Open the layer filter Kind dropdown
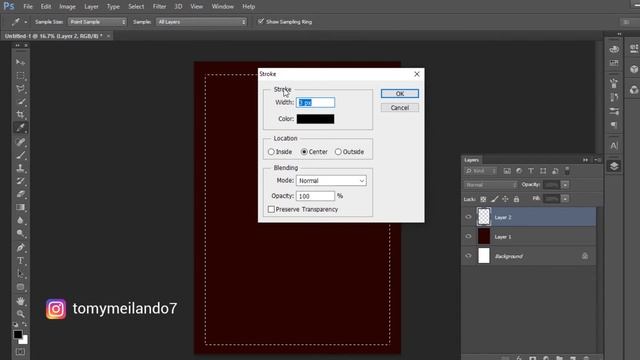Viewport: 640px width, 360px height. pos(481,171)
